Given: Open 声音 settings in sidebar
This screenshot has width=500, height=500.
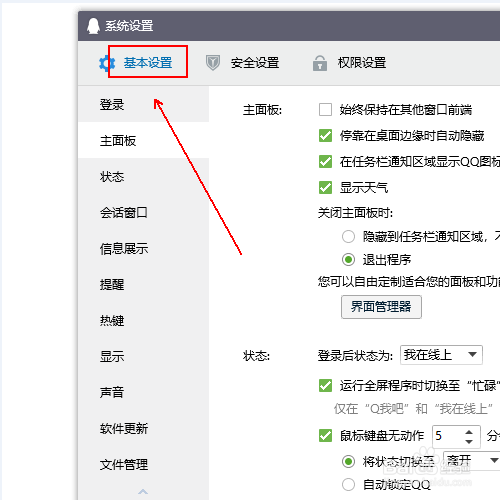Looking at the screenshot, I should [x=144, y=393].
